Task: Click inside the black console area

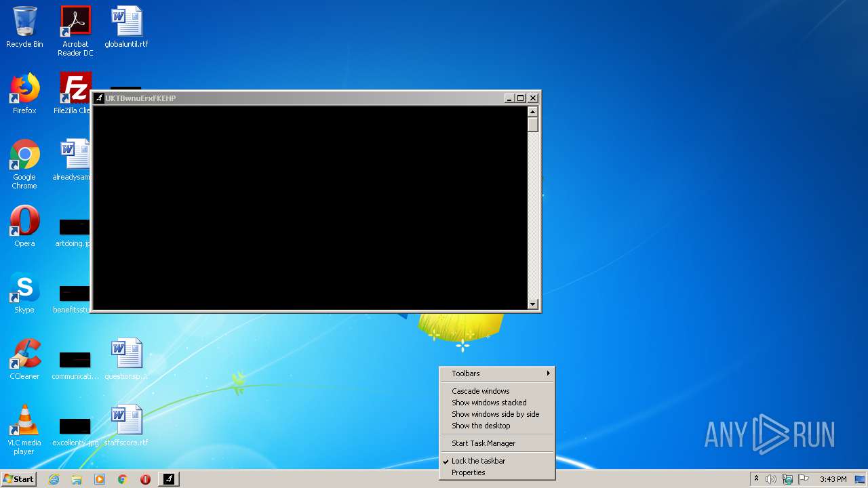Action: tap(310, 207)
